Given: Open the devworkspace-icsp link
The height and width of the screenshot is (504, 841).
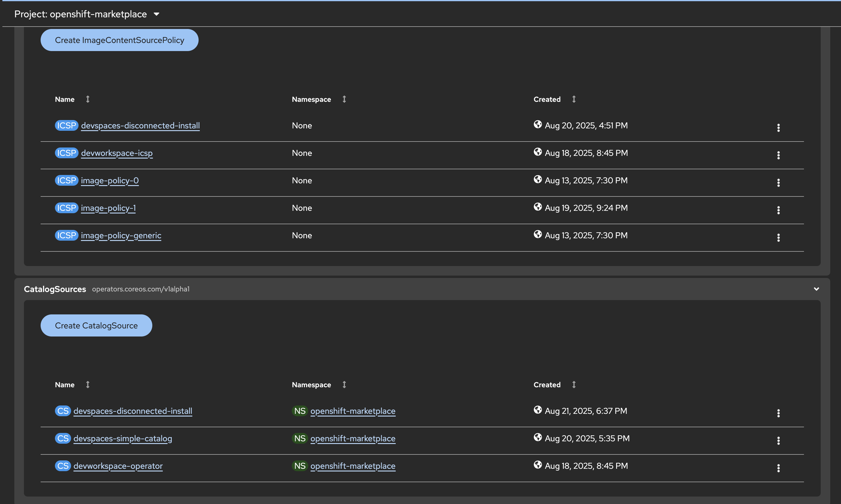Looking at the screenshot, I should click(116, 153).
